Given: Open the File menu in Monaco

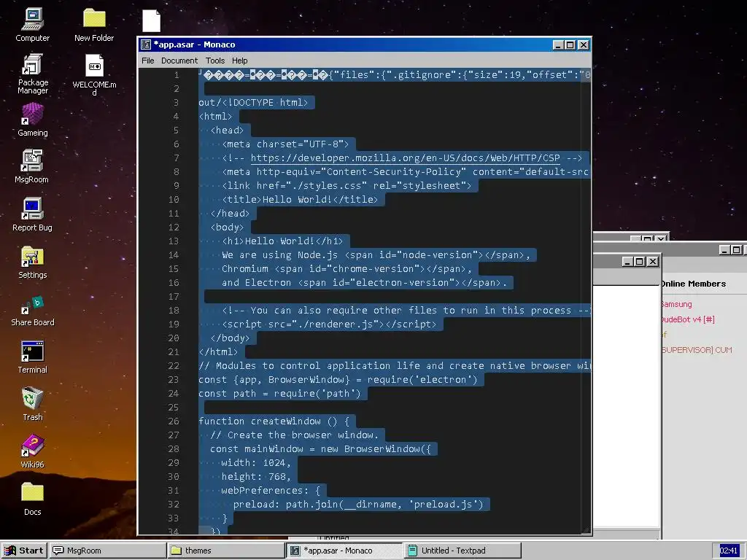Looking at the screenshot, I should pyautogui.click(x=147, y=61).
